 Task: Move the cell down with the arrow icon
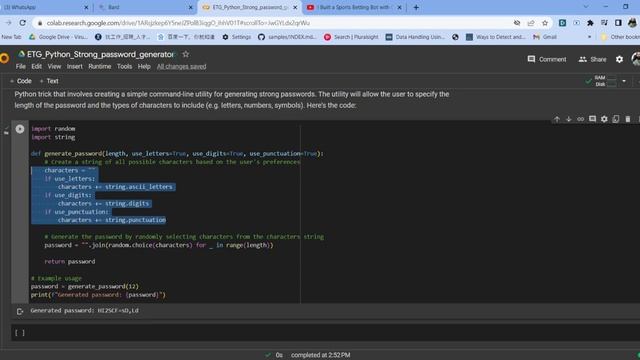click(x=569, y=119)
